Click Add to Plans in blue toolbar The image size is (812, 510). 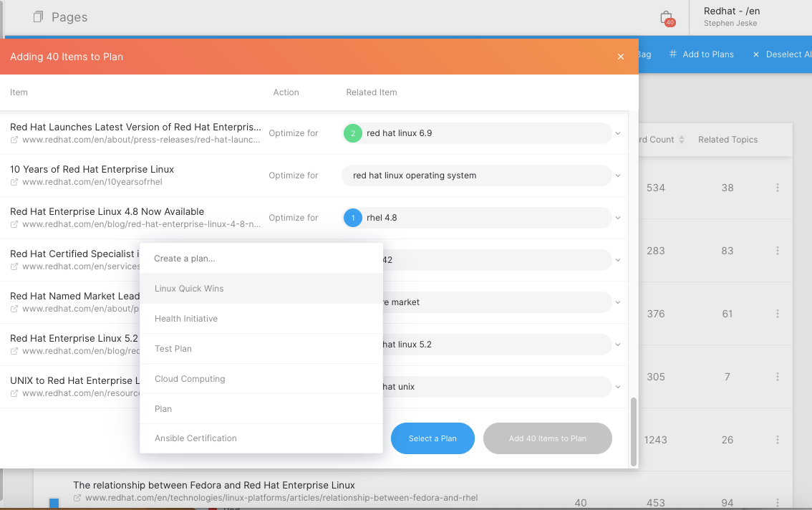701,54
